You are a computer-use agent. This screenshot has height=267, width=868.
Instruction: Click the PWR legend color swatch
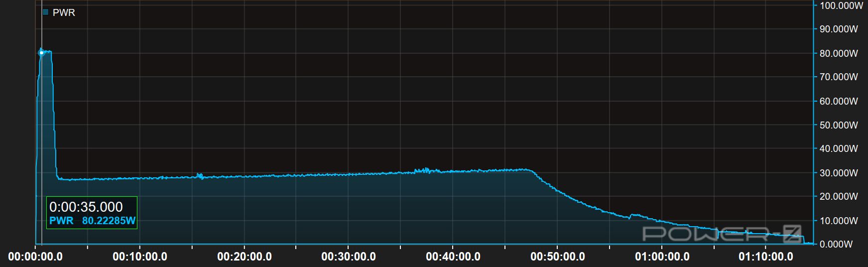click(x=45, y=12)
